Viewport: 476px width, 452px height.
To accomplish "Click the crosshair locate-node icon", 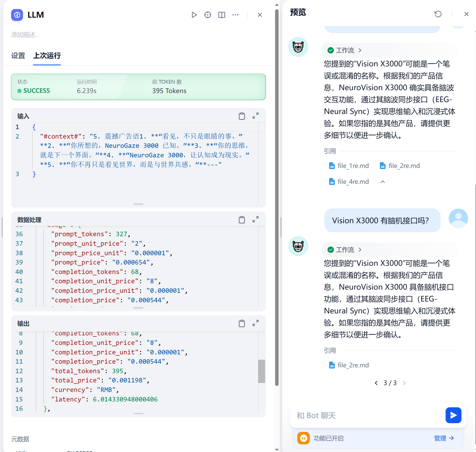I will pos(208,15).
